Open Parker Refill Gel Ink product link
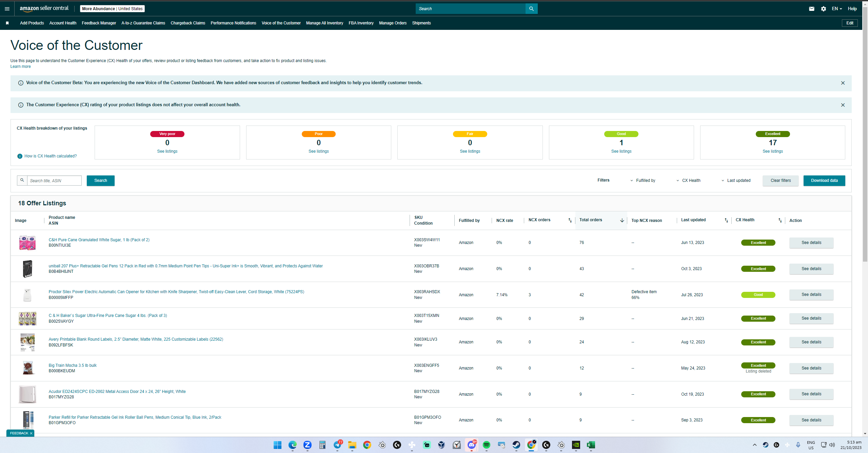 [x=135, y=417]
